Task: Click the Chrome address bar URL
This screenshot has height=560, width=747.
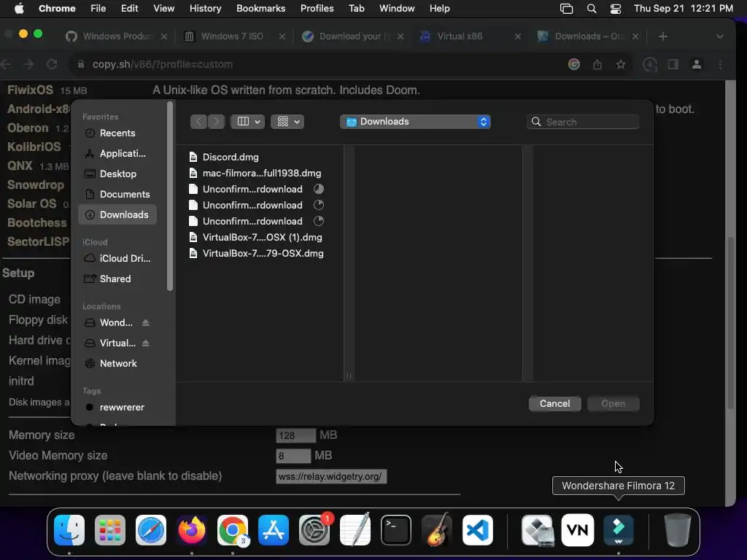Action: pyautogui.click(x=163, y=64)
